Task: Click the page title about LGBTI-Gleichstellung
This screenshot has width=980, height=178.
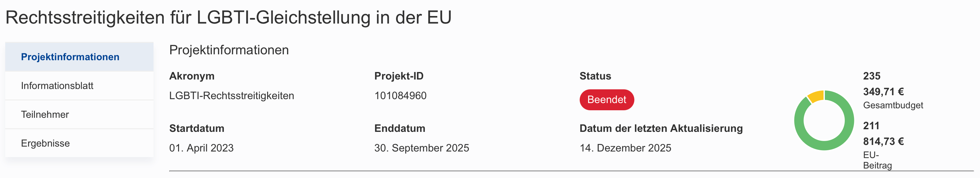Action: (228, 17)
